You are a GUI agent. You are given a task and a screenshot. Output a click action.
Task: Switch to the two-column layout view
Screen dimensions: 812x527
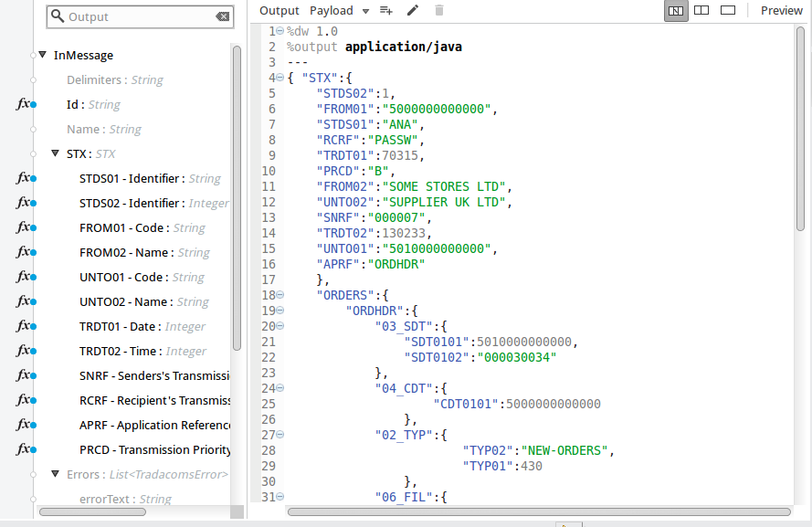pos(701,11)
